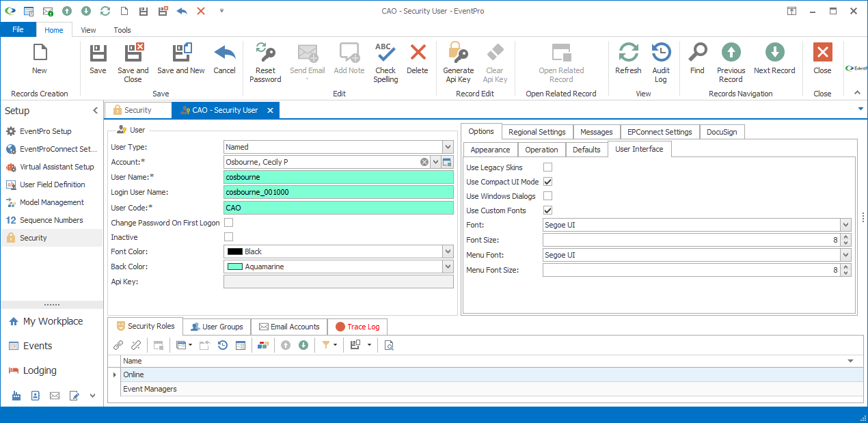Toggle Change Password On First Logon checkbox
The height and width of the screenshot is (423, 868).
(229, 222)
